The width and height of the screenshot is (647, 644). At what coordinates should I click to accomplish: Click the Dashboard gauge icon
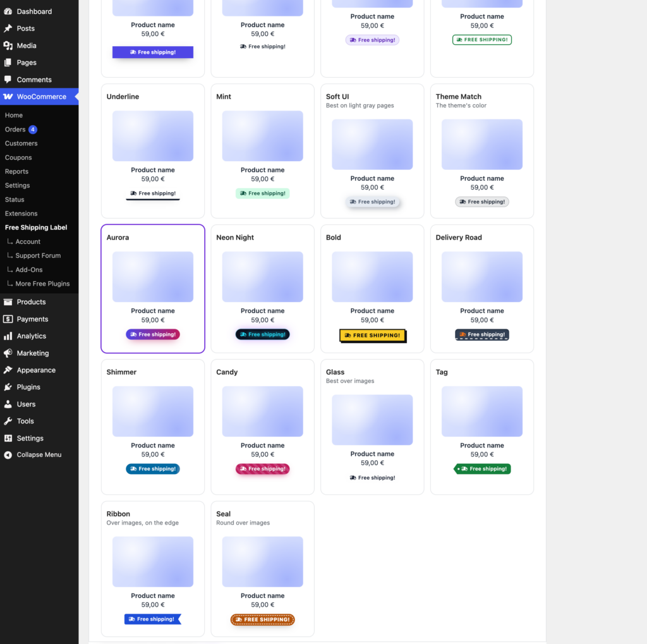[8, 11]
